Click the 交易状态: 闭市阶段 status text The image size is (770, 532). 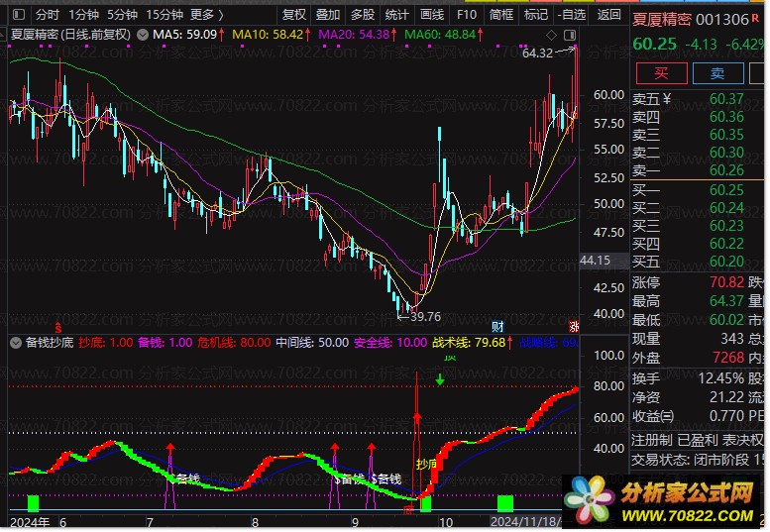click(x=691, y=460)
